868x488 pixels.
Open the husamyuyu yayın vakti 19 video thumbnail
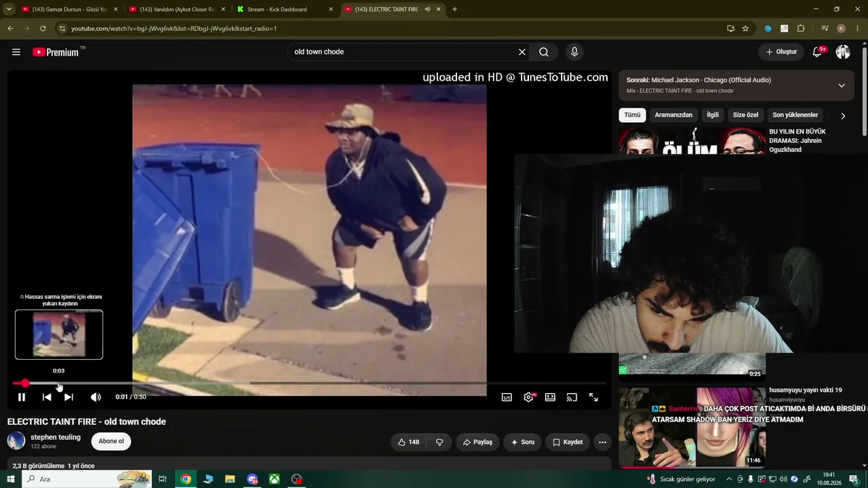692,427
